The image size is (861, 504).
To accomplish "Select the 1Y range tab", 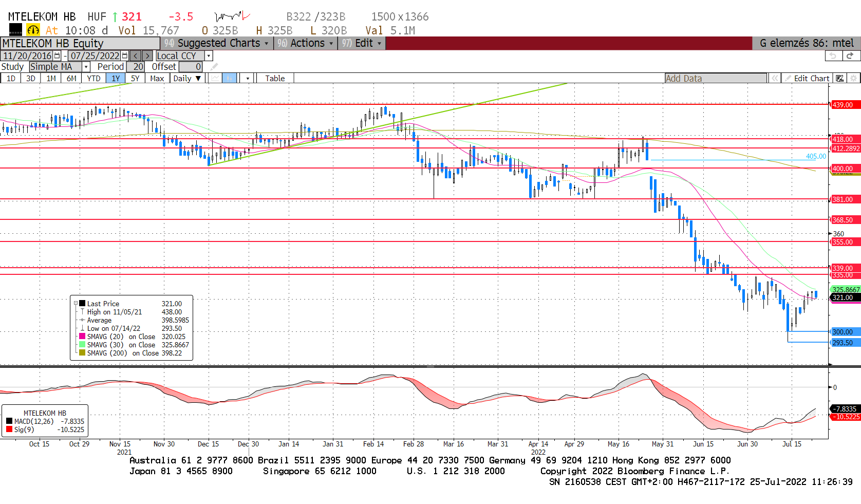I will [x=116, y=78].
